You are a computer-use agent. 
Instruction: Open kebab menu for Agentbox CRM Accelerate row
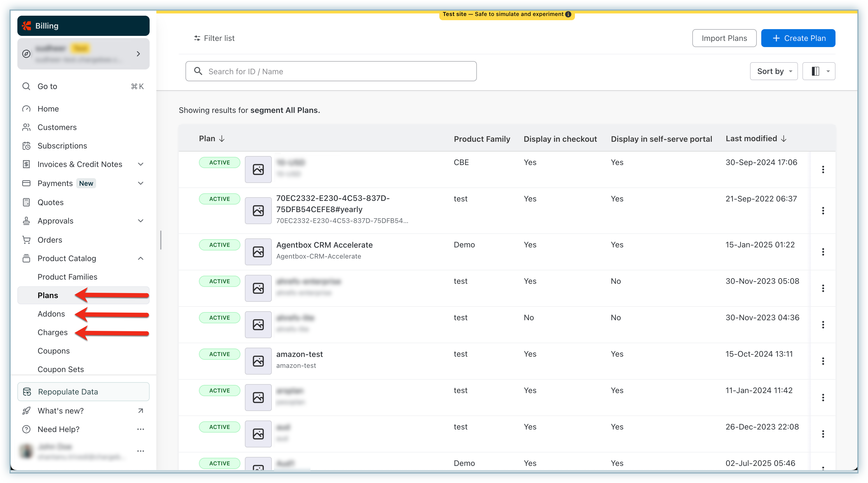[823, 252]
